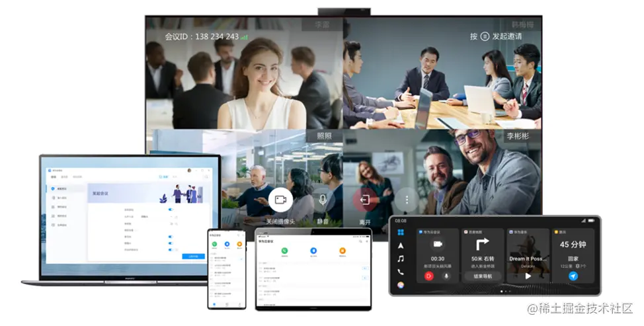This screenshot has height=326, width=644.
Task: Select blue active bottom tab on phone
Action: [214, 304]
